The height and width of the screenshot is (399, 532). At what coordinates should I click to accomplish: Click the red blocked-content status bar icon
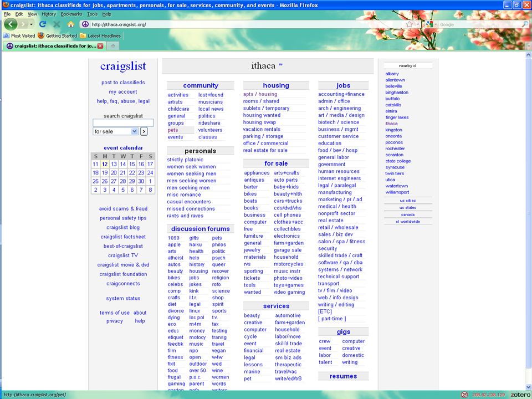pos(464,395)
